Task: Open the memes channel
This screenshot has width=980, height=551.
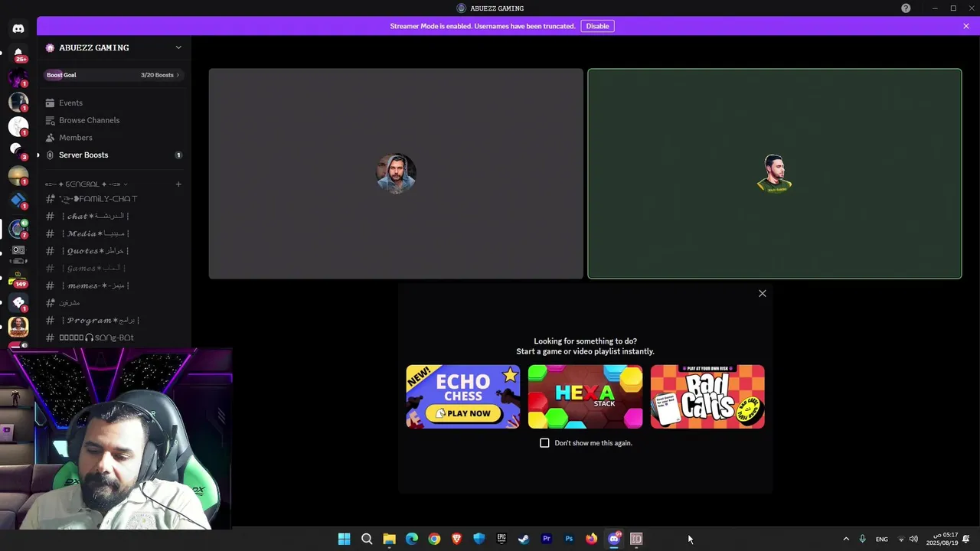Action: [114, 285]
